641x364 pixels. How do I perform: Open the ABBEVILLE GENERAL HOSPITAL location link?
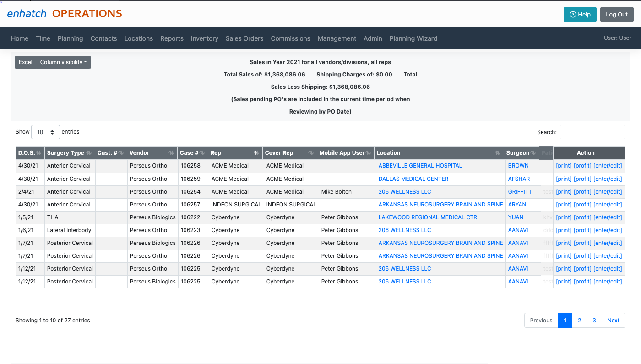tap(420, 166)
